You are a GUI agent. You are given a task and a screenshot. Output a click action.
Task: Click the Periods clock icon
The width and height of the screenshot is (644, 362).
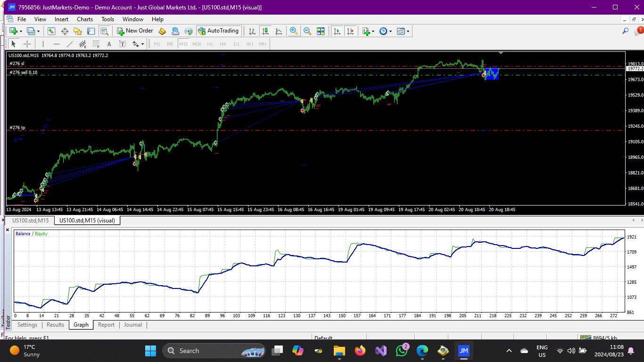click(x=383, y=31)
